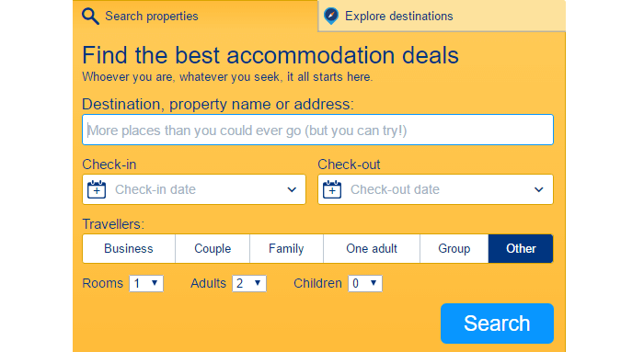Viewport: 644px width, 352px height.
Task: Focus the destination search text field
Action: pyautogui.click(x=318, y=131)
